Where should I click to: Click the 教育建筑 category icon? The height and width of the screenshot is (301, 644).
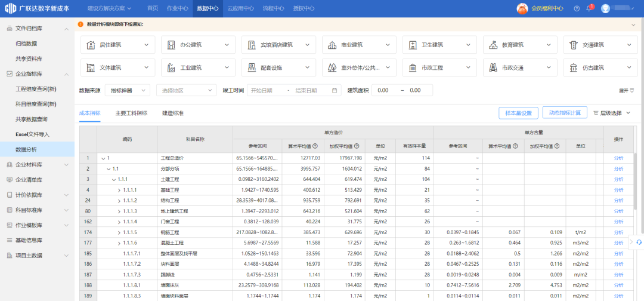pos(493,45)
